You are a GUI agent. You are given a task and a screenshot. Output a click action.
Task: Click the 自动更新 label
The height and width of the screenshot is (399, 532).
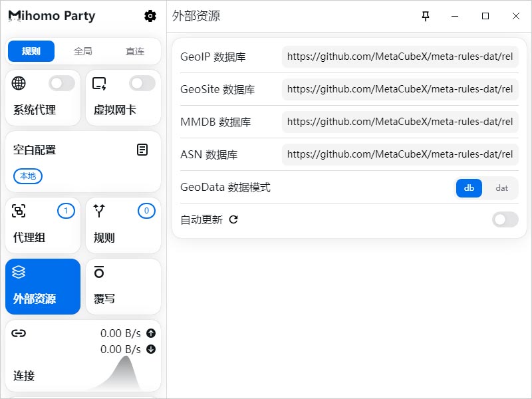[x=201, y=219]
